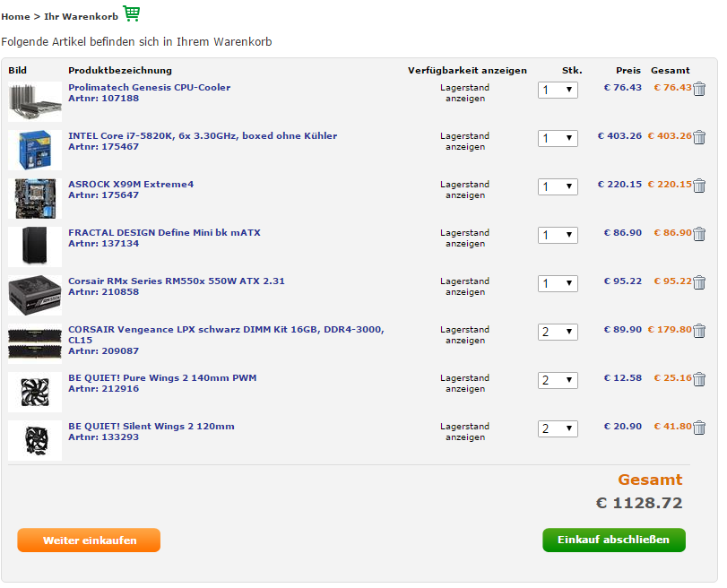Screen dimensions: 727x588
Task: Click the € 179.80 Gesamt value
Action: pyautogui.click(x=670, y=329)
